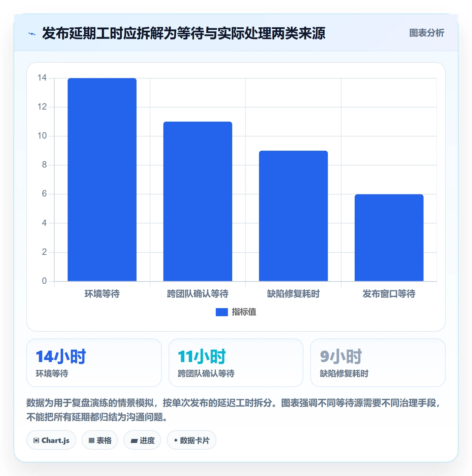Click the grid icon in 表格 chip
472x476 pixels.
tap(91, 440)
